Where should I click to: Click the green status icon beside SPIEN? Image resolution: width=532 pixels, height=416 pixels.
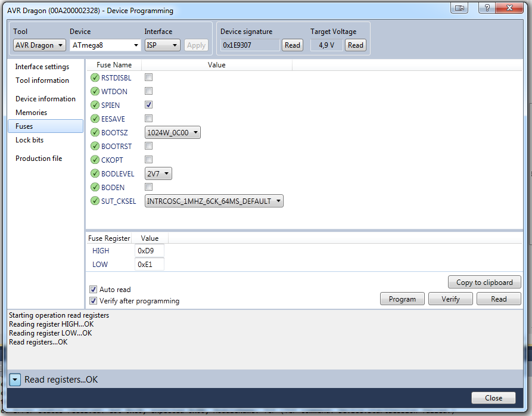pos(95,105)
